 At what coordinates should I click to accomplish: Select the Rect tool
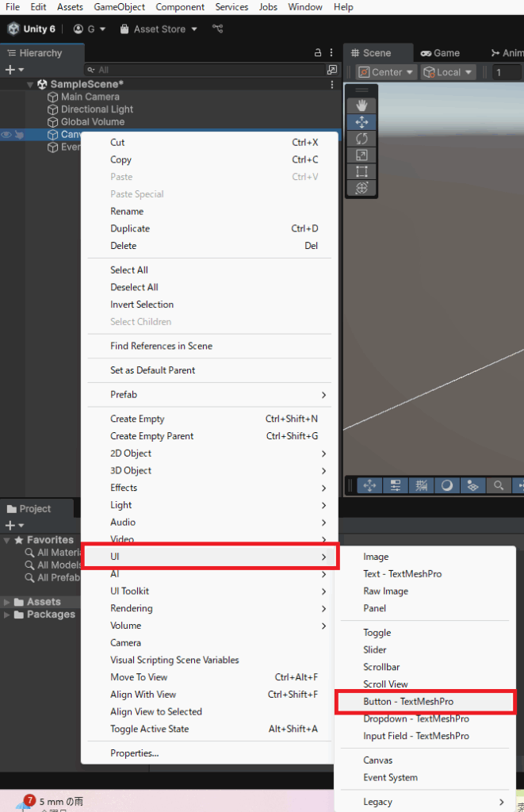[x=361, y=171]
